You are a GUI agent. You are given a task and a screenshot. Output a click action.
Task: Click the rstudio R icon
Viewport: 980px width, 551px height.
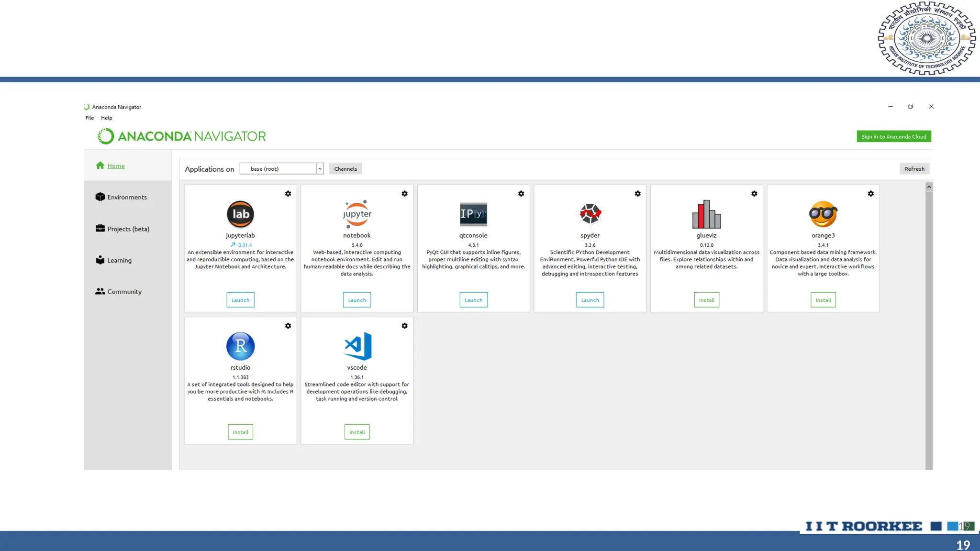240,346
